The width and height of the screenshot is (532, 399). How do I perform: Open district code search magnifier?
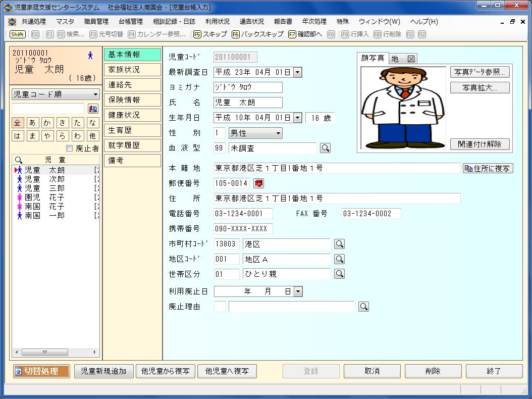click(340, 259)
